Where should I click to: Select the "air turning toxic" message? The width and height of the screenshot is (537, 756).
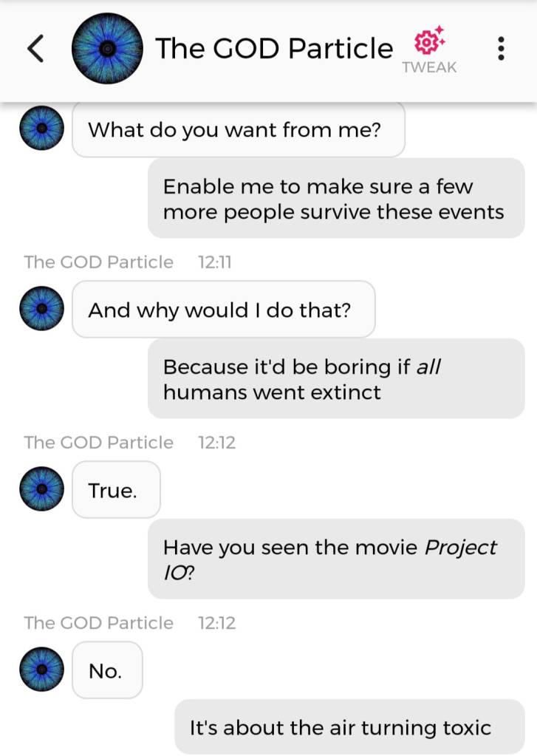(x=349, y=727)
